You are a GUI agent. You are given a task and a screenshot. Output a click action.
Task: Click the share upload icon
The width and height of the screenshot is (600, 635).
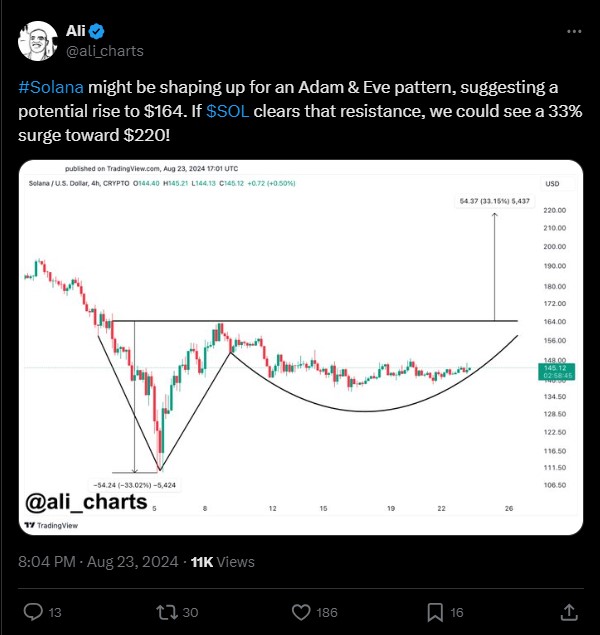tap(569, 612)
